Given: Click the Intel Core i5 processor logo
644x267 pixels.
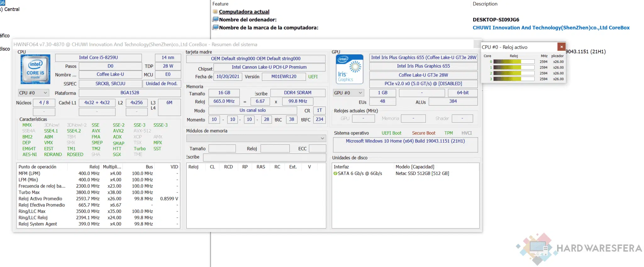Looking at the screenshot, I should click(x=35, y=69).
